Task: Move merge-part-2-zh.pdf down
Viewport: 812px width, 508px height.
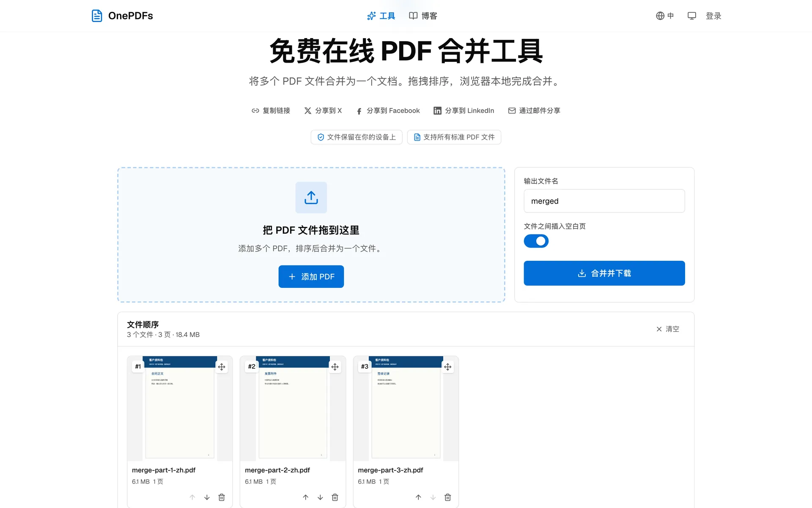Action: tap(320, 497)
